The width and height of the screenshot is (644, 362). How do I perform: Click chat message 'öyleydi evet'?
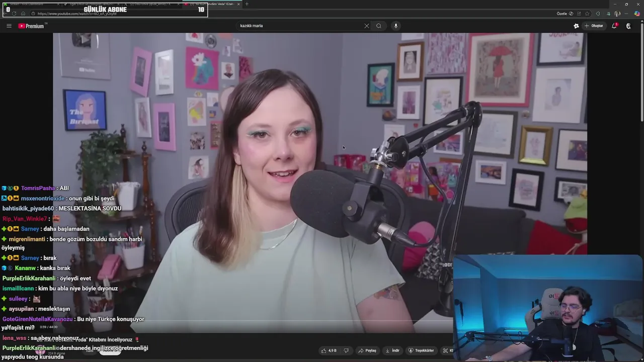point(75,278)
